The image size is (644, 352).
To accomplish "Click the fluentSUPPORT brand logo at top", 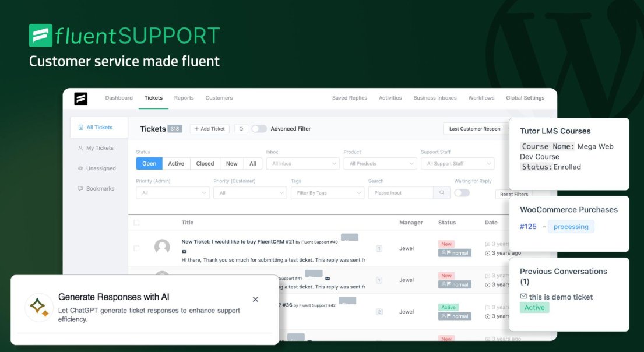I will pyautogui.click(x=125, y=36).
